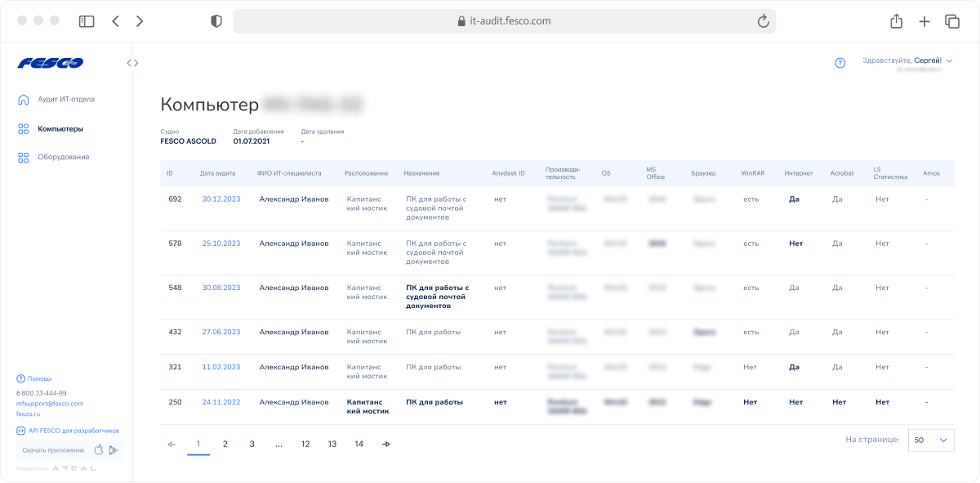Go to page 13 in pagination
Viewport: 980px width, 483px height.
point(332,444)
